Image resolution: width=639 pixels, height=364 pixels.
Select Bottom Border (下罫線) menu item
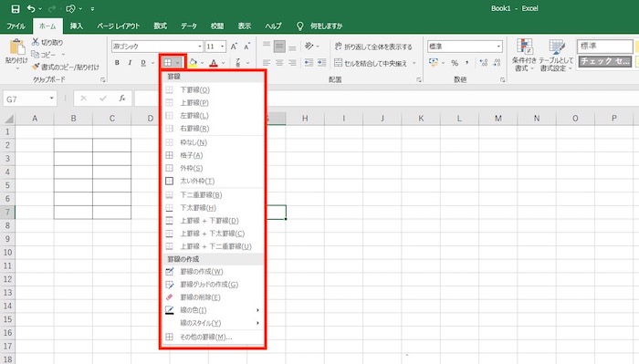coord(214,90)
